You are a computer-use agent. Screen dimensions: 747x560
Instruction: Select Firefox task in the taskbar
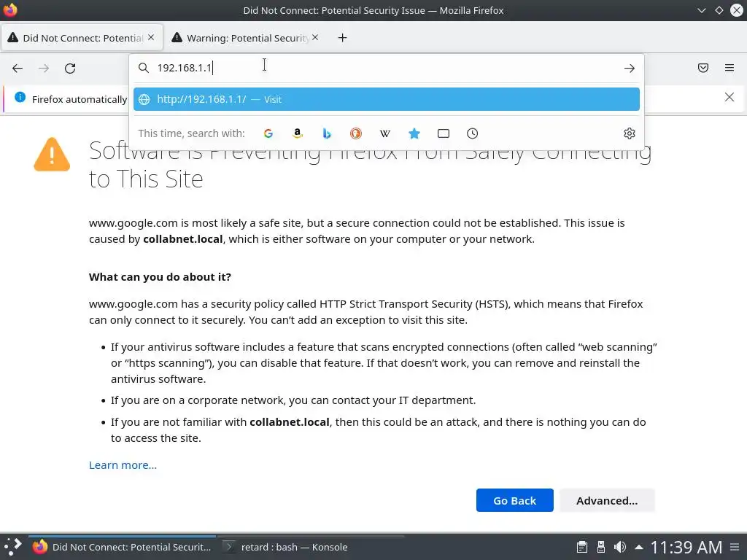pos(122,547)
